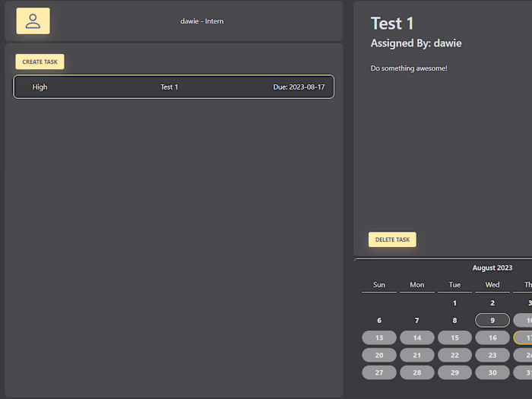Select the outlined day 9 on the calendar
This screenshot has width=532, height=399.
(x=492, y=320)
